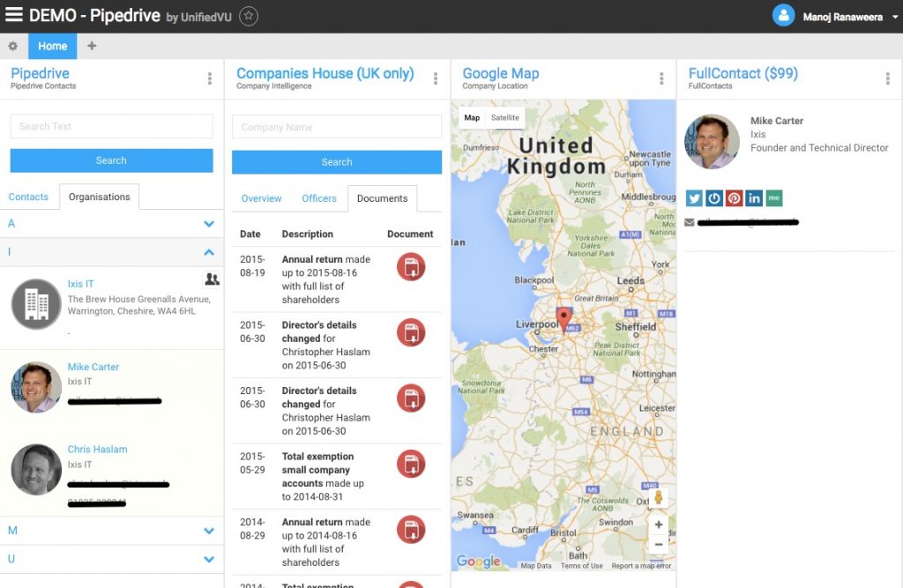Switch map to Satellite view
Viewport: 903px width, 588px height.
[505, 118]
